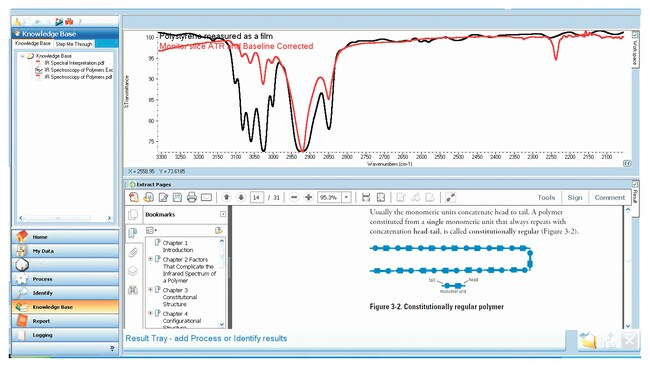Viewport: 650px width, 367px height.
Task: Click the edit page icon in PDF toolbar
Action: point(163,197)
